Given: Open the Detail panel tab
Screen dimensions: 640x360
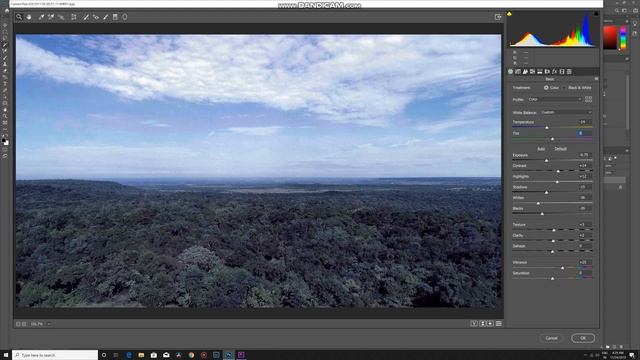Looking at the screenshot, I should pos(525,71).
